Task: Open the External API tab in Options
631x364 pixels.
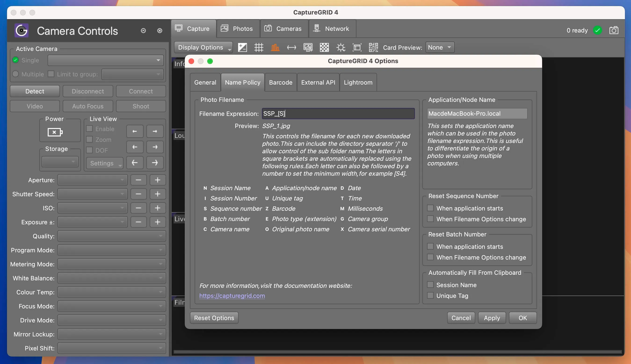Action: coord(318,82)
